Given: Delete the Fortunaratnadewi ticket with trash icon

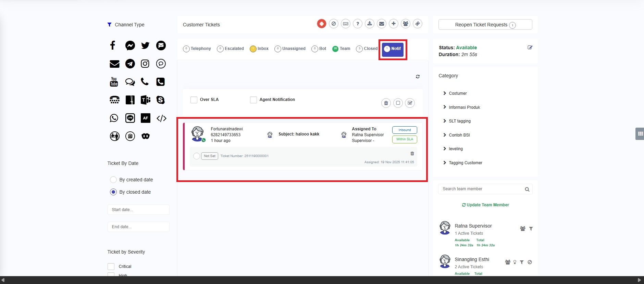Looking at the screenshot, I should click(x=412, y=154).
